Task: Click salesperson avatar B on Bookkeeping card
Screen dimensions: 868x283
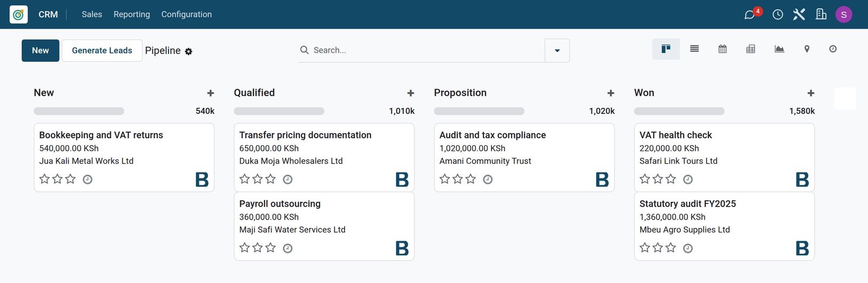Action: (x=202, y=179)
